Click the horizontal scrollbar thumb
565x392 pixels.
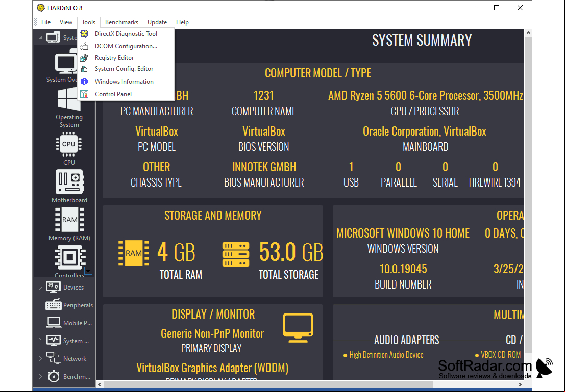coord(268,384)
